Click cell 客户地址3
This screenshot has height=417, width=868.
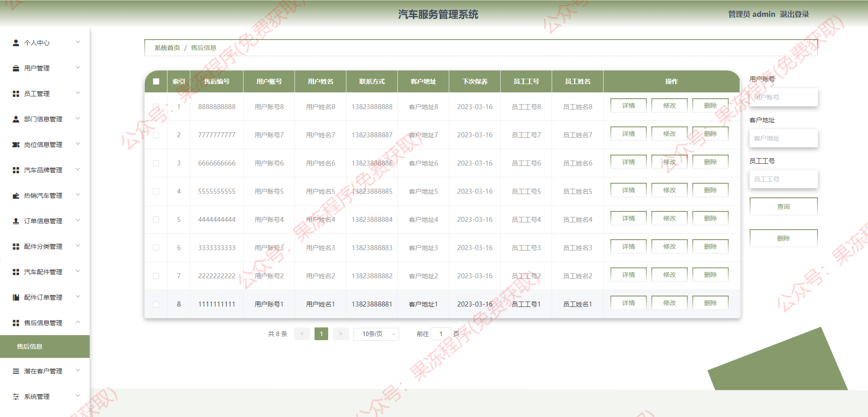pyautogui.click(x=423, y=248)
